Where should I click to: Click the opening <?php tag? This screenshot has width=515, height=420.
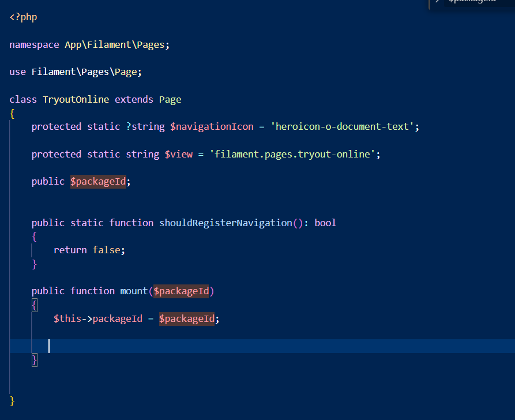[x=23, y=17]
